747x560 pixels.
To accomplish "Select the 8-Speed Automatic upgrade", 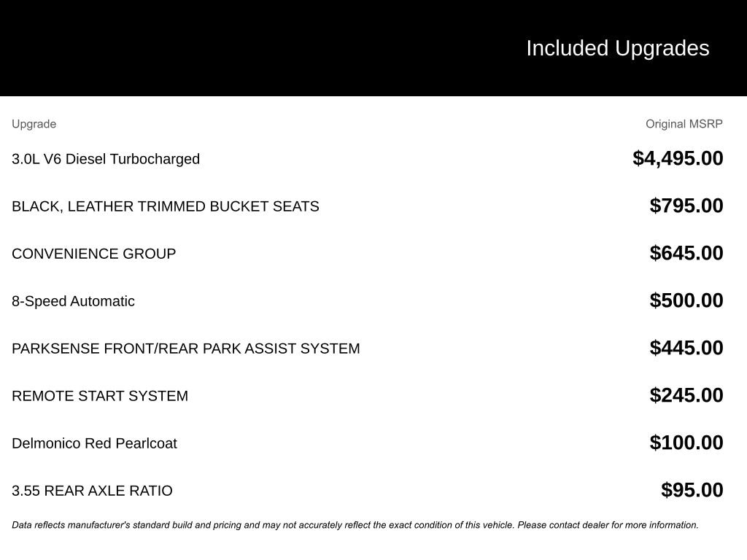I will point(73,301).
